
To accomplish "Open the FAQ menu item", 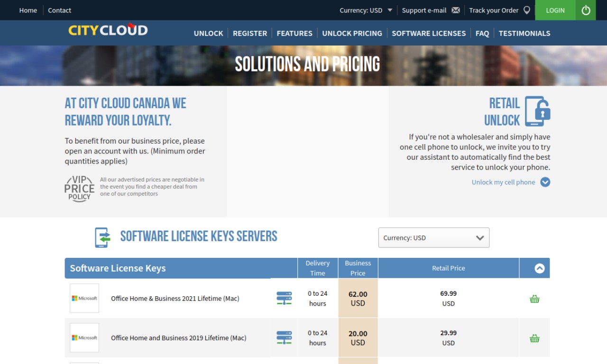I will tap(482, 33).
